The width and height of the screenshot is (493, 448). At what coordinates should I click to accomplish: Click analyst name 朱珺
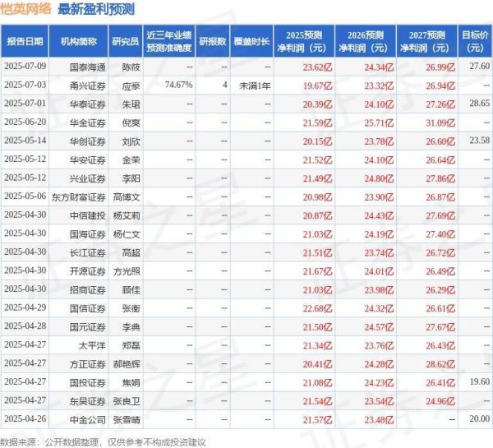131,104
